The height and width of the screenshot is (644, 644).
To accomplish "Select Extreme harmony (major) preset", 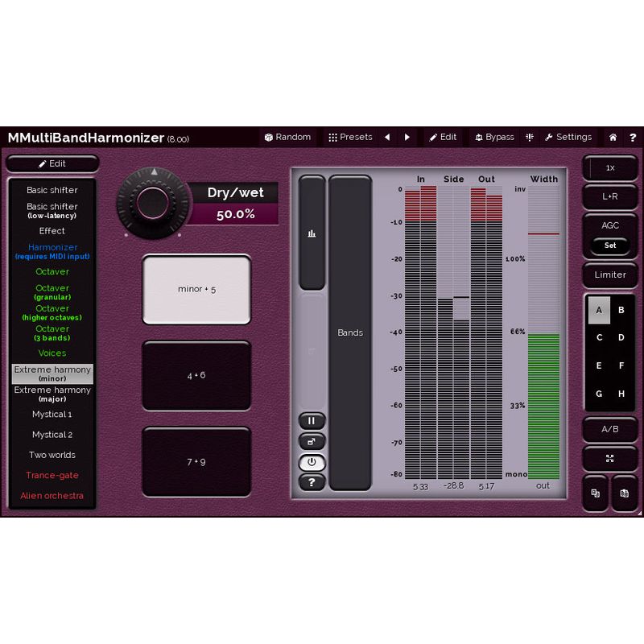I will point(52,394).
